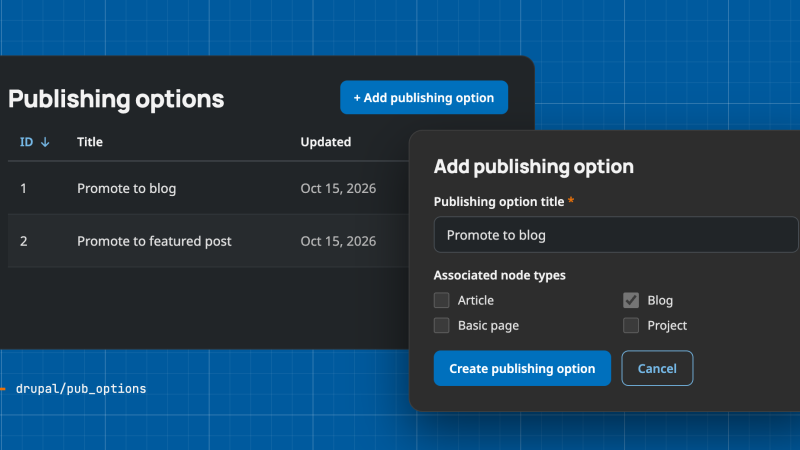Viewport: 800px width, 450px height.
Task: Sort by the ID column arrow
Action: 45,142
